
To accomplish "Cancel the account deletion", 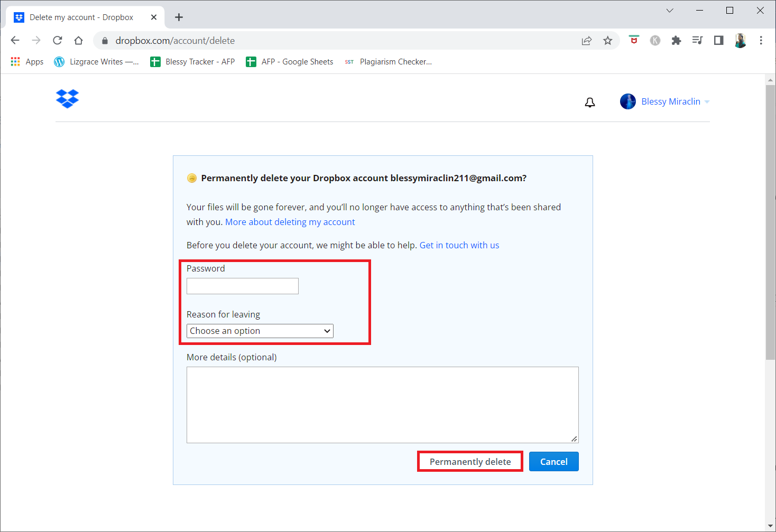I will click(x=554, y=462).
